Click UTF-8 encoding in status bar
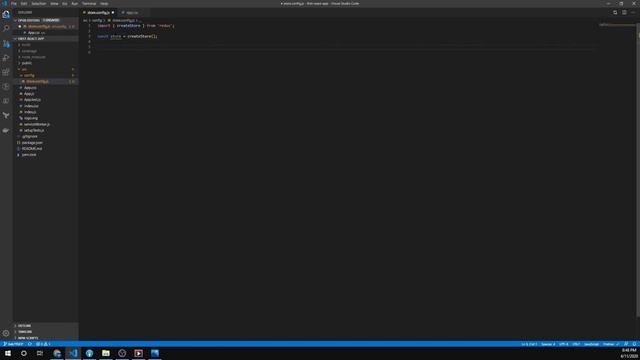 tap(563, 344)
